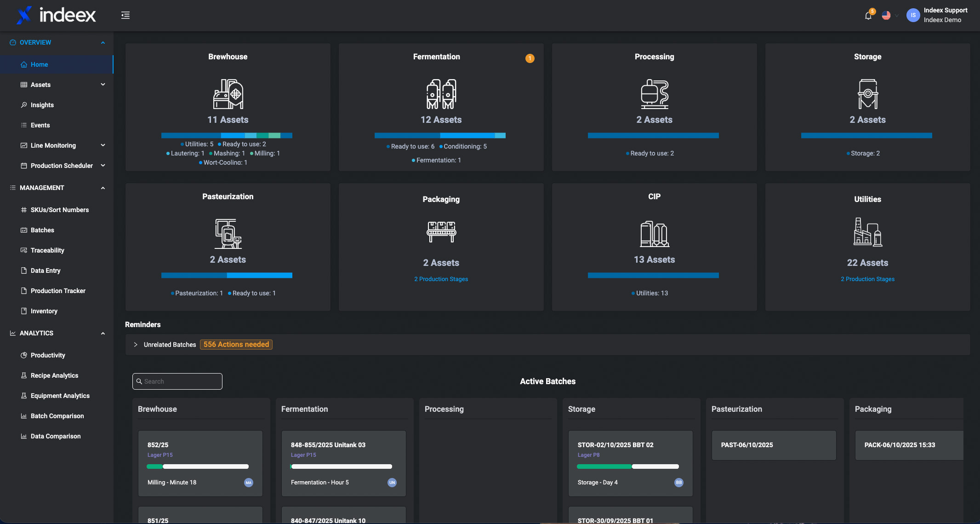Click the progress bar on batch 852/25
This screenshot has height=524, width=980.
pos(198,466)
